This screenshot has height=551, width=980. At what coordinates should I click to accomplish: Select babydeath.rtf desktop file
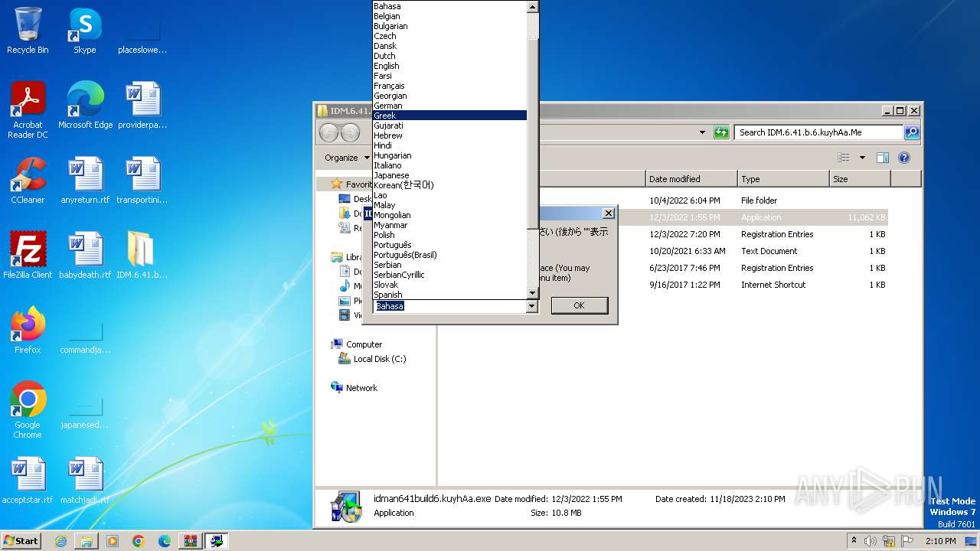[85, 256]
